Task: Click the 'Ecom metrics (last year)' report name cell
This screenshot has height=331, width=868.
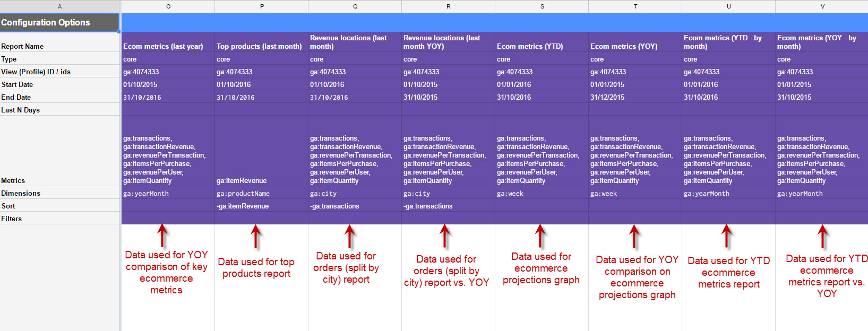Action: pyautogui.click(x=168, y=42)
